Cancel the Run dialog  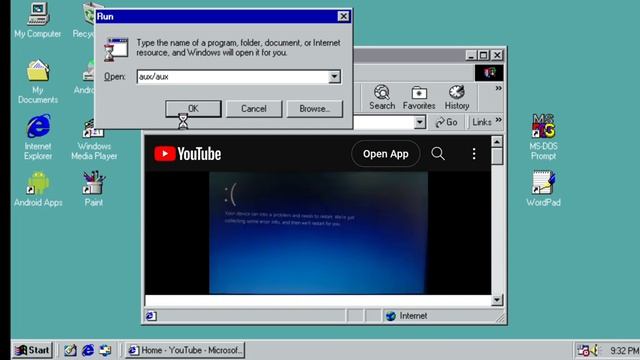[x=253, y=109]
